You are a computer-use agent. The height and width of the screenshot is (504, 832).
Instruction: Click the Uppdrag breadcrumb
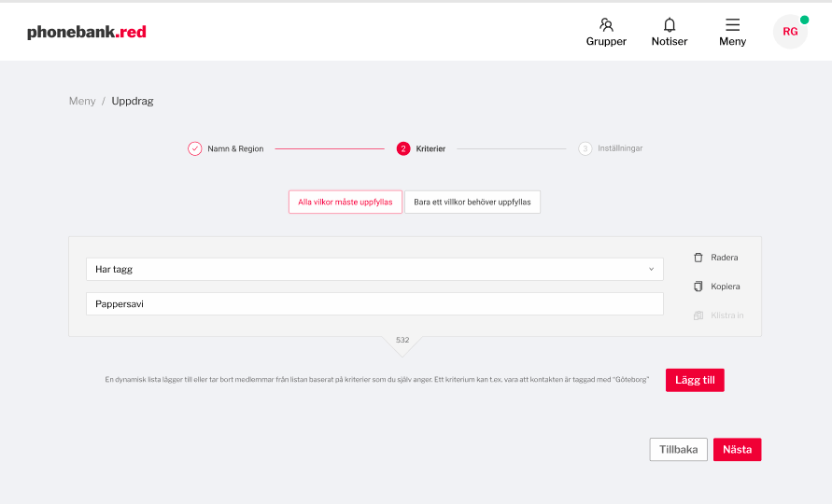tap(133, 101)
